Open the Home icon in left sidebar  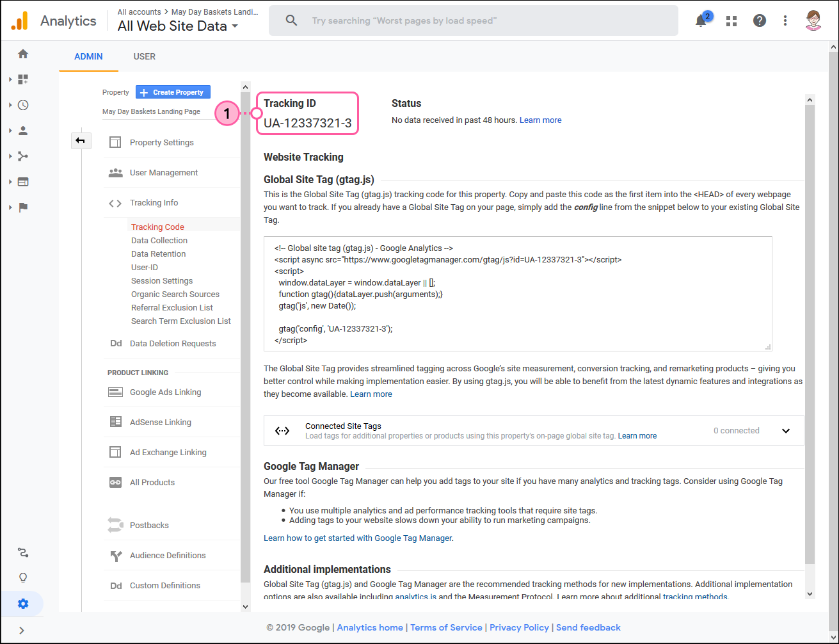[23, 54]
